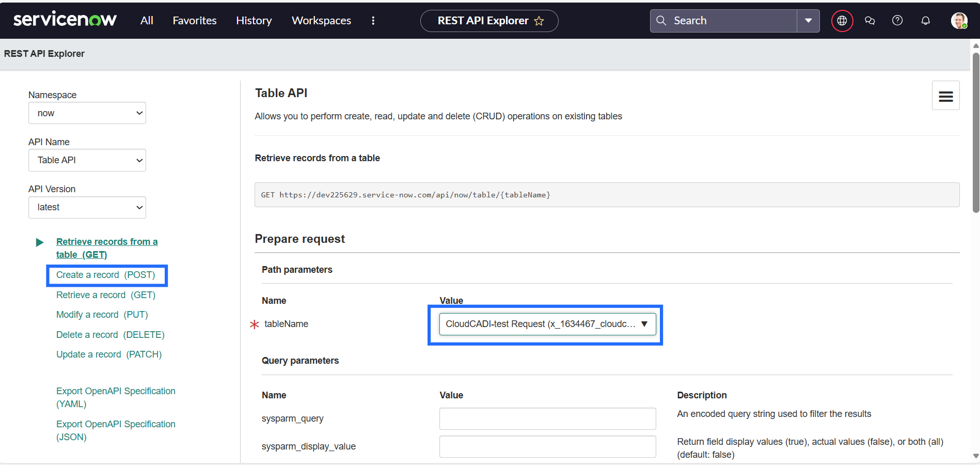
Task: Open the API Version dropdown
Action: pos(87,207)
